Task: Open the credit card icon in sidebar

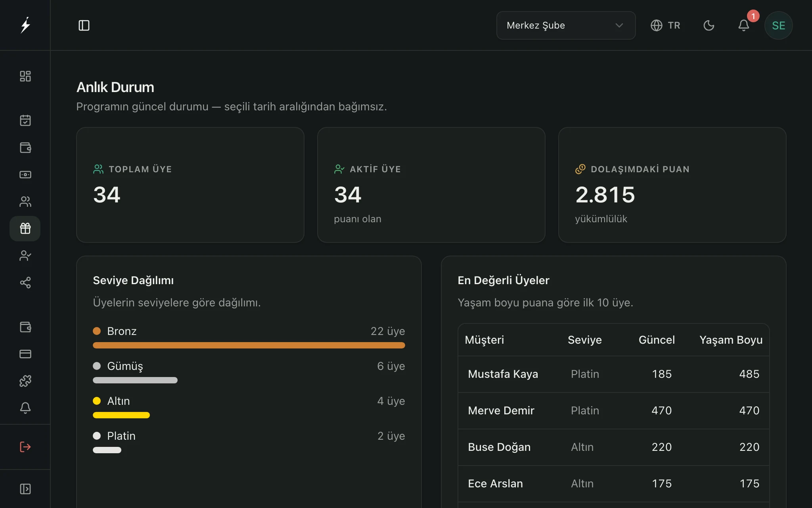Action: point(25,354)
